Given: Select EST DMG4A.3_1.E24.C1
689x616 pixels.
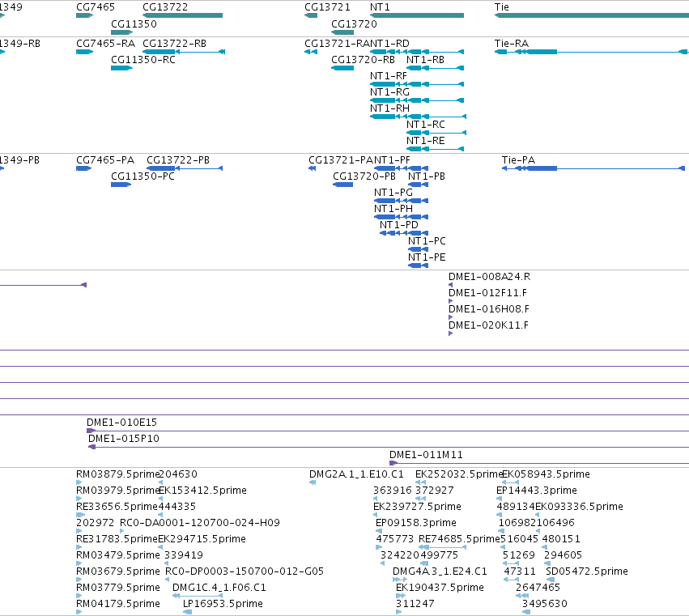Looking at the screenshot, I should pyautogui.click(x=440, y=571).
